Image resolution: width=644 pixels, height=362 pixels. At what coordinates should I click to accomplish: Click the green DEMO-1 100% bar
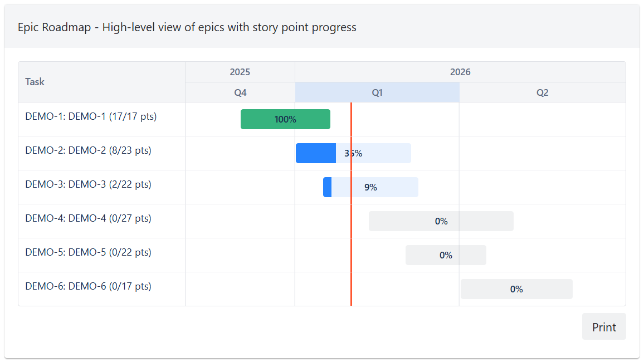click(x=285, y=119)
